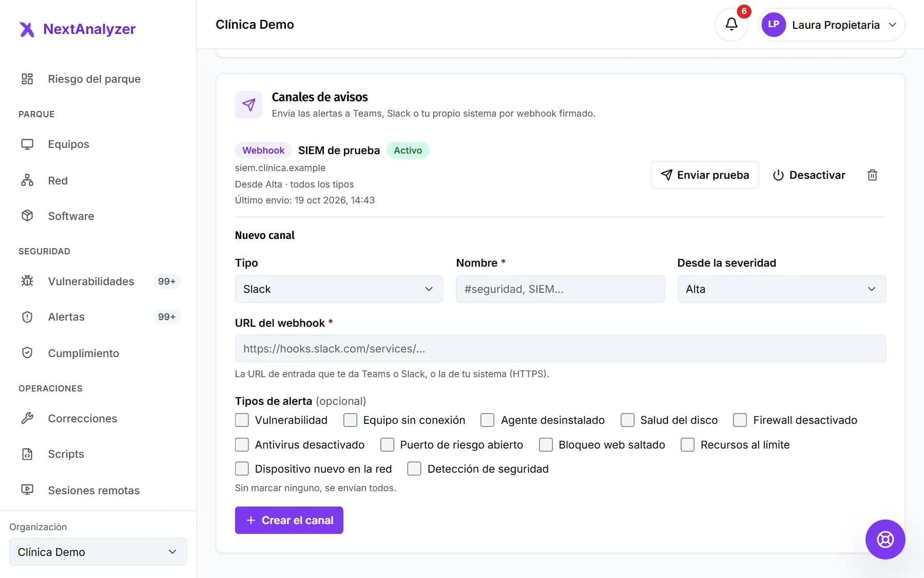924x578 pixels.
Task: Click the SIEM de prueba channel name
Action: click(339, 151)
